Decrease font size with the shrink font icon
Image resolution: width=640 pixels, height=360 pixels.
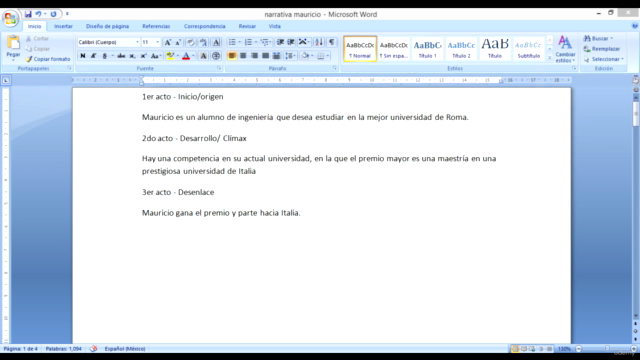click(178, 42)
